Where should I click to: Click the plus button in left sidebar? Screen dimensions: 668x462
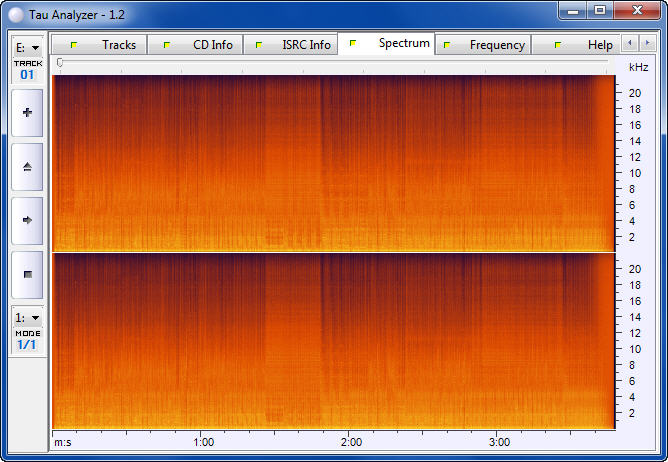pos(27,113)
